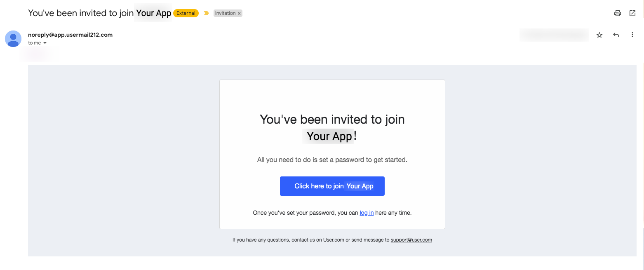Click the email subject line title
The image size is (644, 270).
click(99, 13)
